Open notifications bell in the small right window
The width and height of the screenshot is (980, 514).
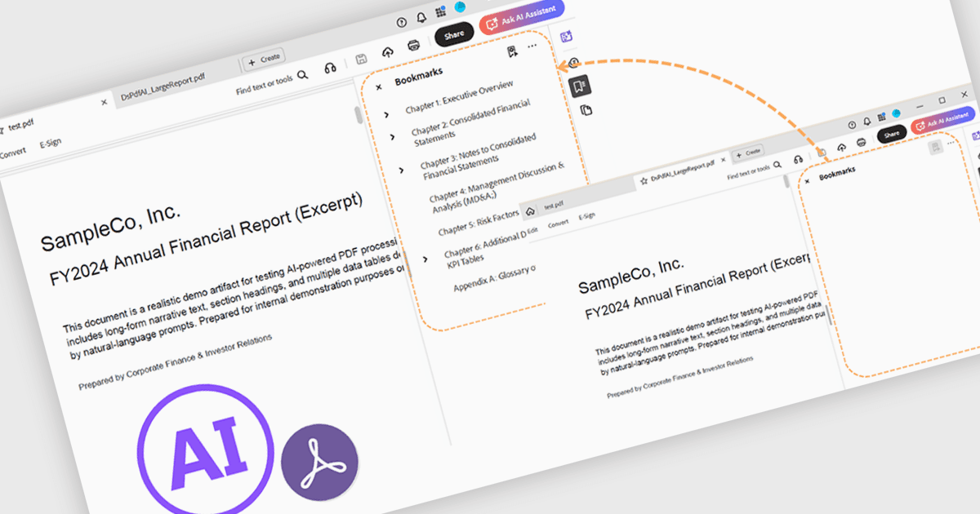867,121
